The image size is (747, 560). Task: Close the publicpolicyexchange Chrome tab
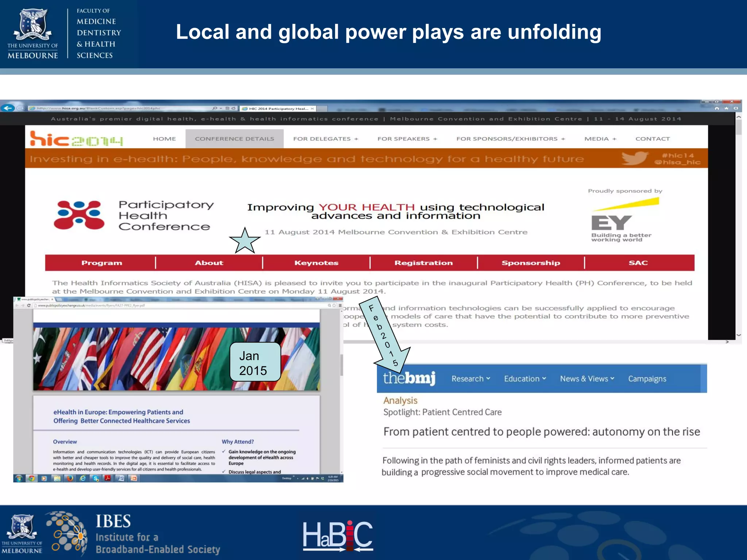point(52,299)
